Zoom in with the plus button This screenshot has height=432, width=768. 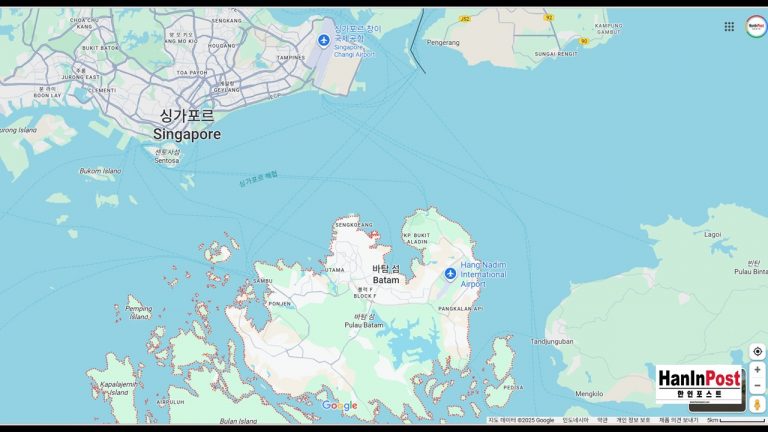[757, 370]
